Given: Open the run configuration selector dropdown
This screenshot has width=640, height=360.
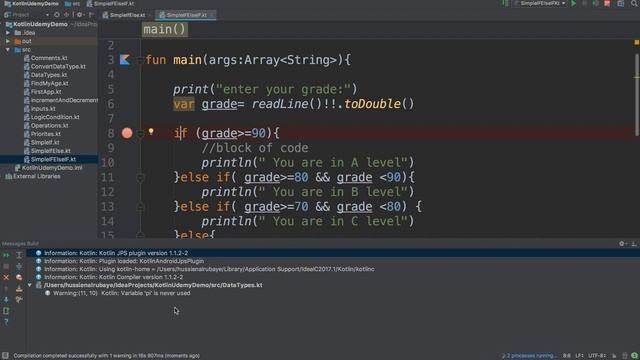Looking at the screenshot, I should coord(540,3).
